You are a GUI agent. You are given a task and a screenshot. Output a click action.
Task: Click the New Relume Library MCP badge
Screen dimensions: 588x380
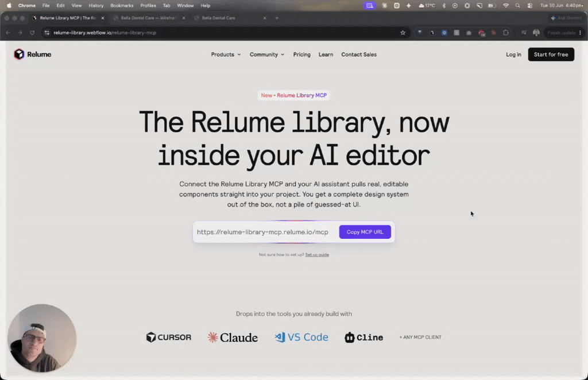coord(294,95)
